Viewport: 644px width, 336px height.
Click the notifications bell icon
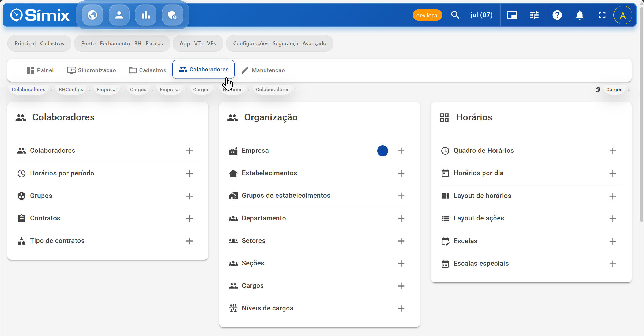tap(579, 15)
